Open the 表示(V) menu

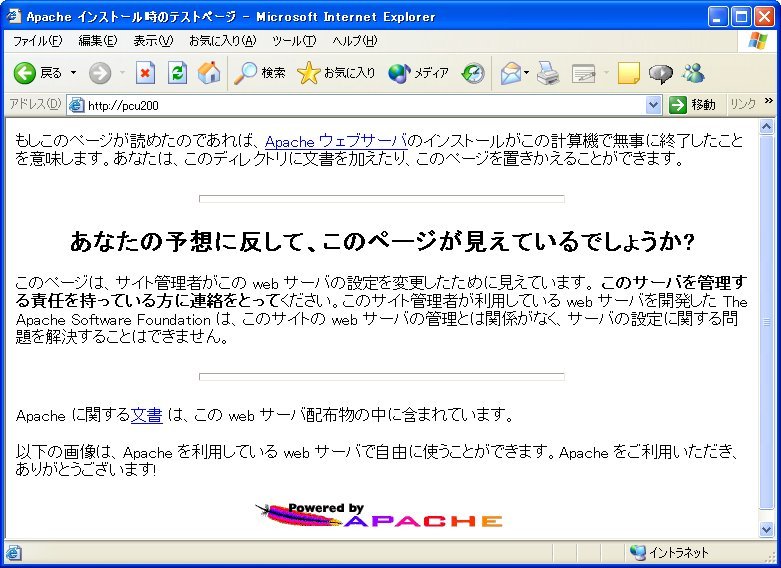[153, 41]
